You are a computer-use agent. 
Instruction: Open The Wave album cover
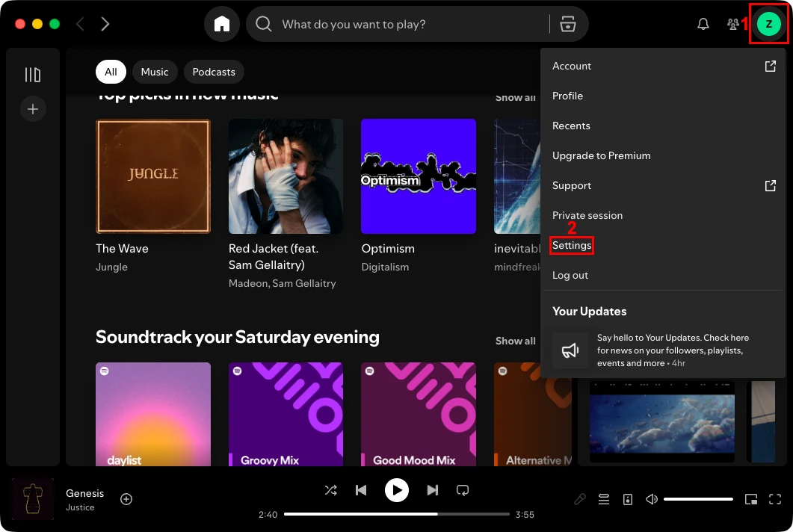[153, 176]
